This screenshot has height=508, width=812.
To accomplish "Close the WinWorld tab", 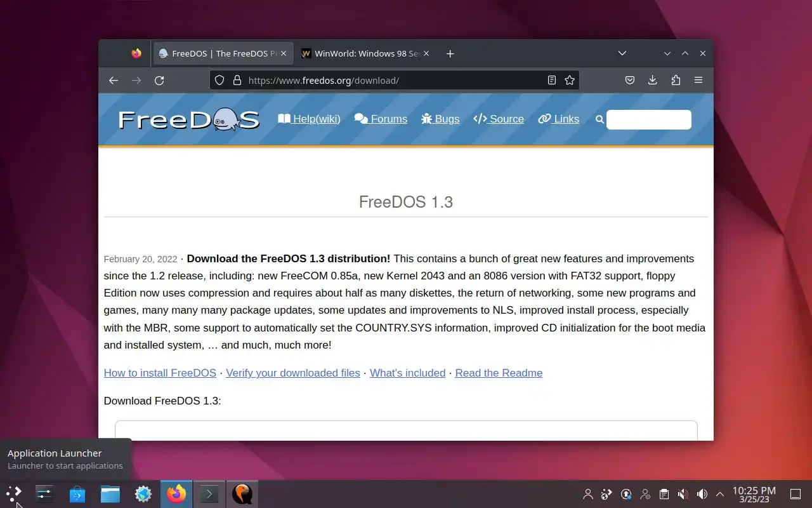I will pos(426,54).
